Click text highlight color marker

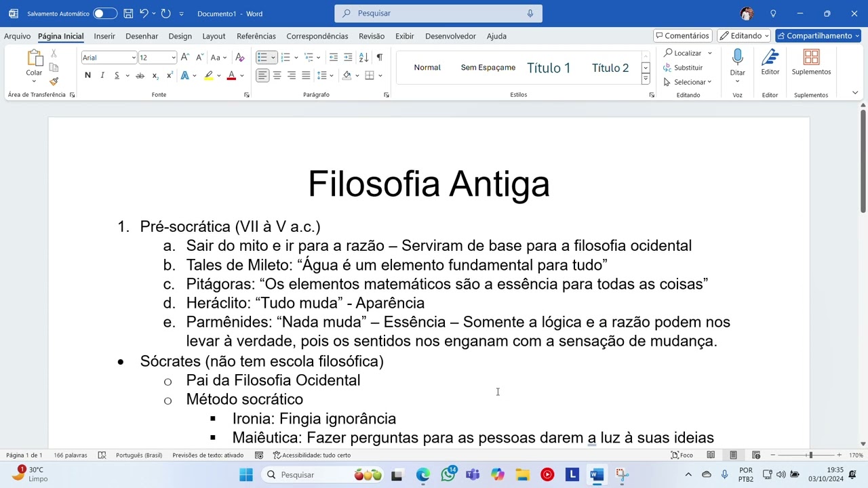click(x=208, y=75)
